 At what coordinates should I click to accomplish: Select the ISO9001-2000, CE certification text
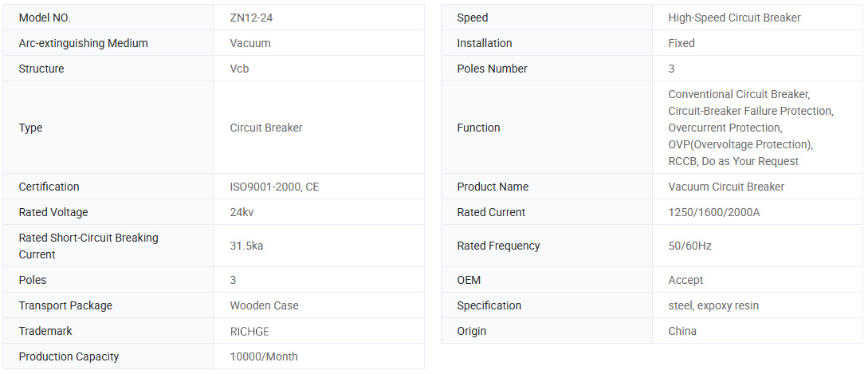[x=274, y=187]
